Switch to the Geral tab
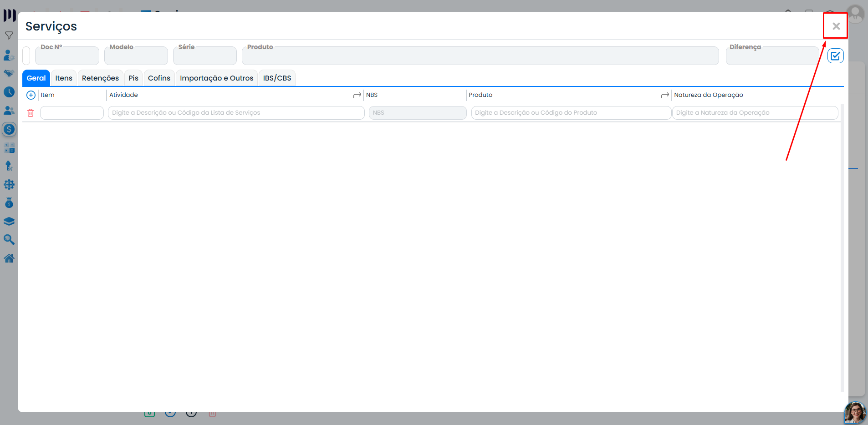The width and height of the screenshot is (868, 425). (x=36, y=78)
